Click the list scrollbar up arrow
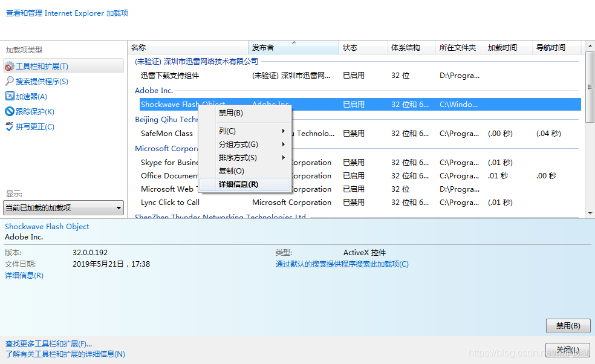The width and height of the screenshot is (595, 364). pyautogui.click(x=590, y=46)
